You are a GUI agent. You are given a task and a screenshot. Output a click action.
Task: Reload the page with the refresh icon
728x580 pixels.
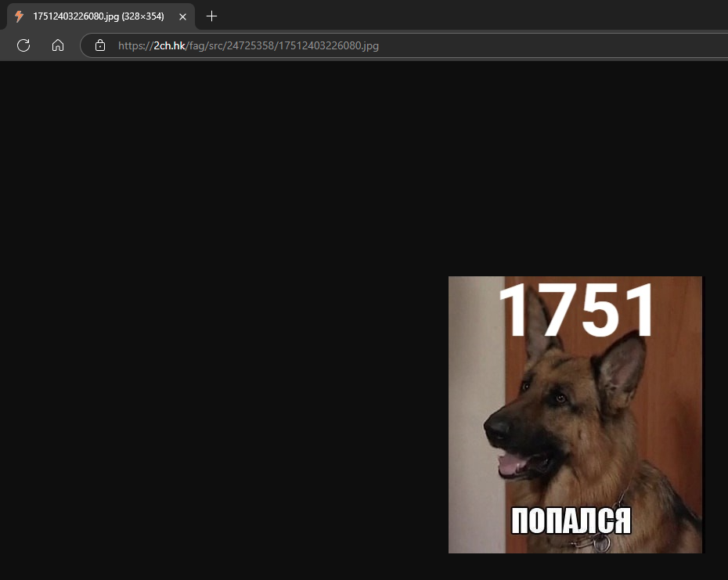[x=23, y=45]
